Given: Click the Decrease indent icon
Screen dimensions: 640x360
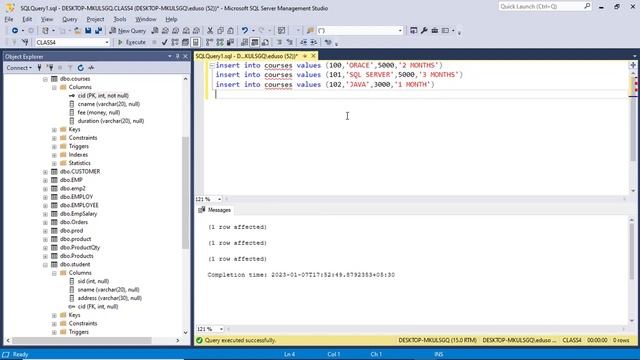Looking at the screenshot, I should tap(304, 42).
